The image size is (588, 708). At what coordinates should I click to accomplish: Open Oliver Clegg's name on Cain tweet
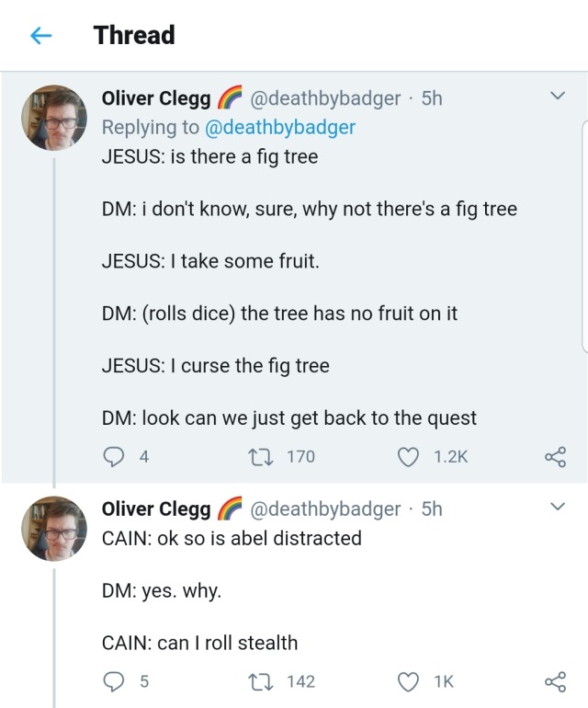coord(155,508)
